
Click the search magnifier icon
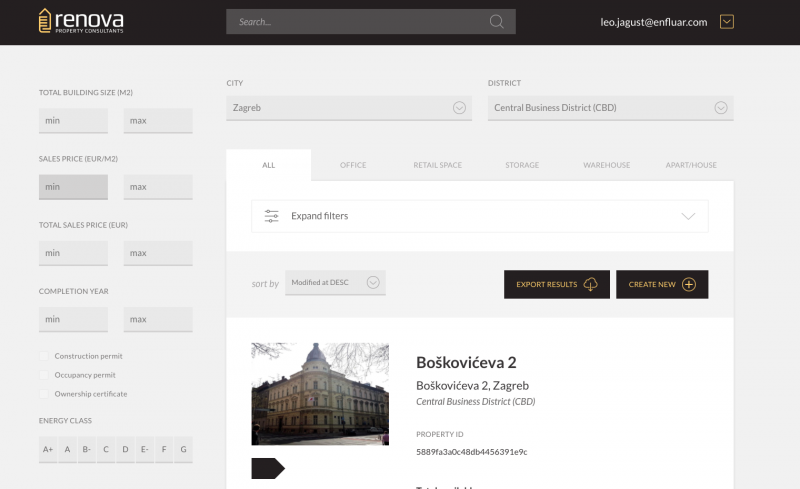pyautogui.click(x=496, y=21)
